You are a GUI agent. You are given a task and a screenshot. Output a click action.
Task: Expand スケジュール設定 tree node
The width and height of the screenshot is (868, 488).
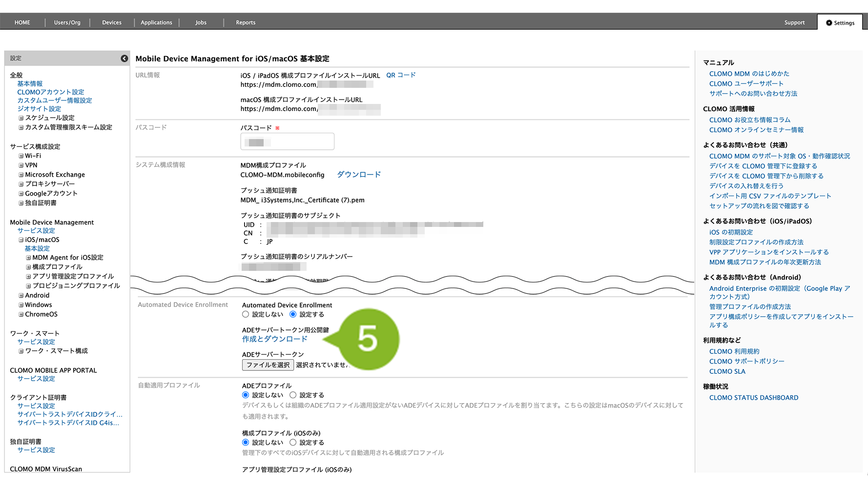tap(21, 118)
